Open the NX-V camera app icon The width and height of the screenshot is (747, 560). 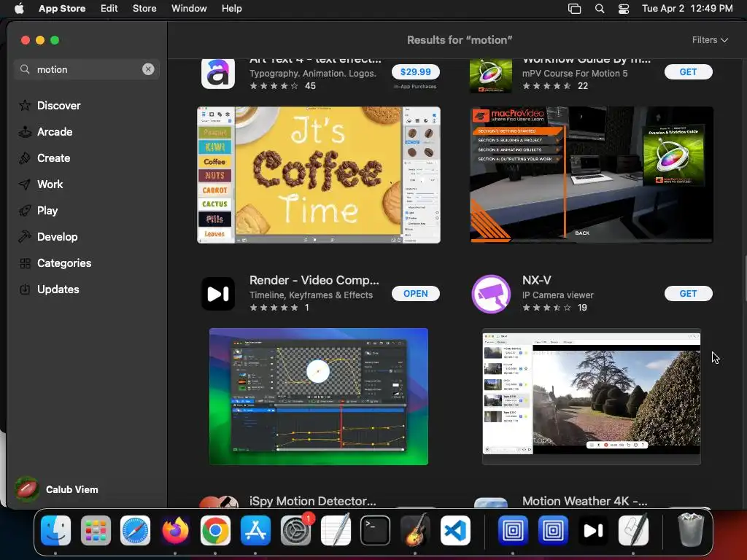(x=491, y=293)
